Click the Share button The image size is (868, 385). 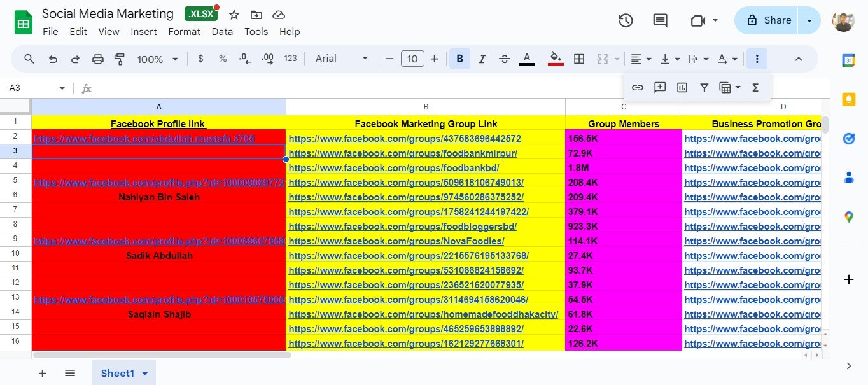[x=768, y=20]
